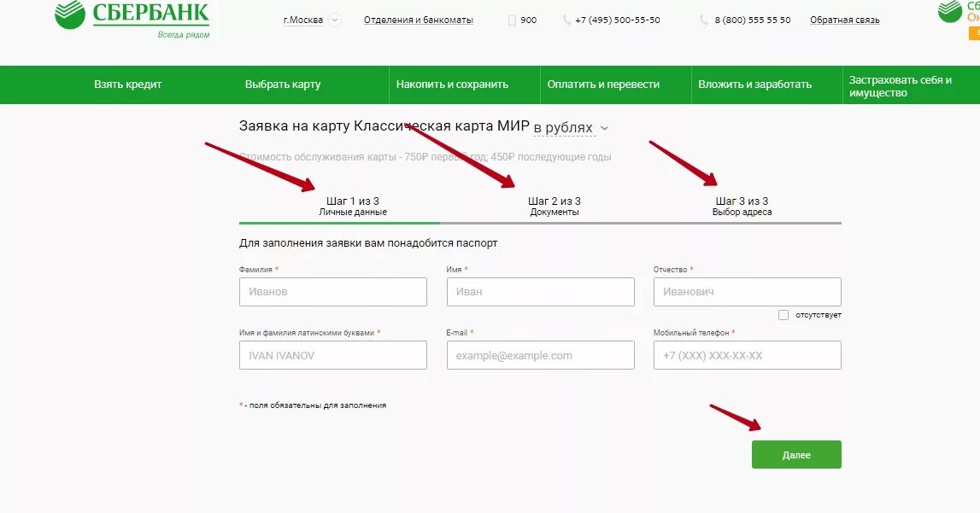Viewport: 980px width, 513px height.
Task: Click the Sberbank Online logo icon
Action: (950, 12)
